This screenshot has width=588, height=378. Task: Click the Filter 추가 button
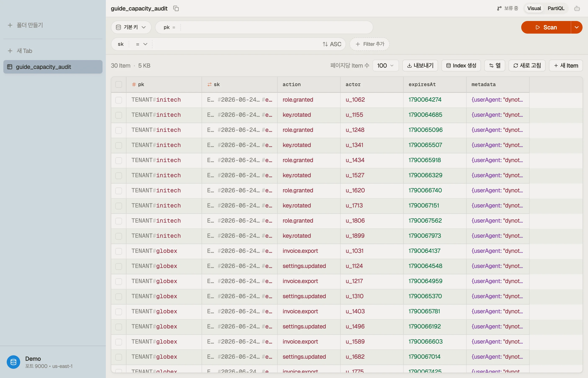(x=369, y=44)
